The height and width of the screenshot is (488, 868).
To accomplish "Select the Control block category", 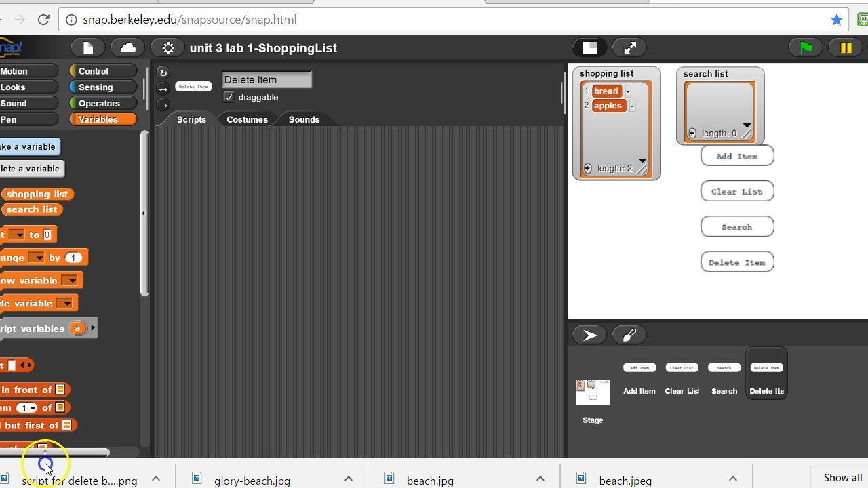I will [102, 71].
